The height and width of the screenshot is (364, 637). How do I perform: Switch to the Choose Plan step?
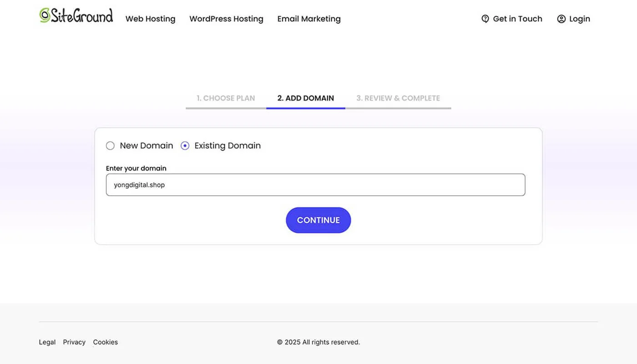pyautogui.click(x=225, y=98)
